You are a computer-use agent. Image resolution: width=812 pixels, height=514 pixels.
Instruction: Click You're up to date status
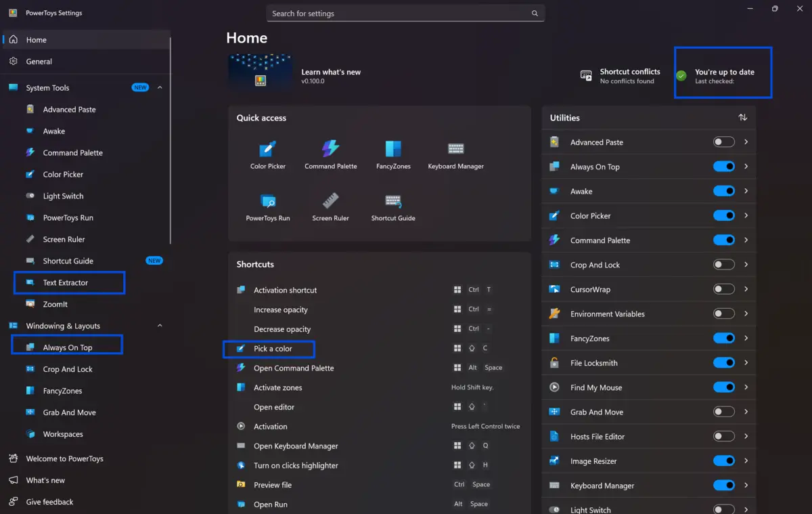click(x=724, y=76)
